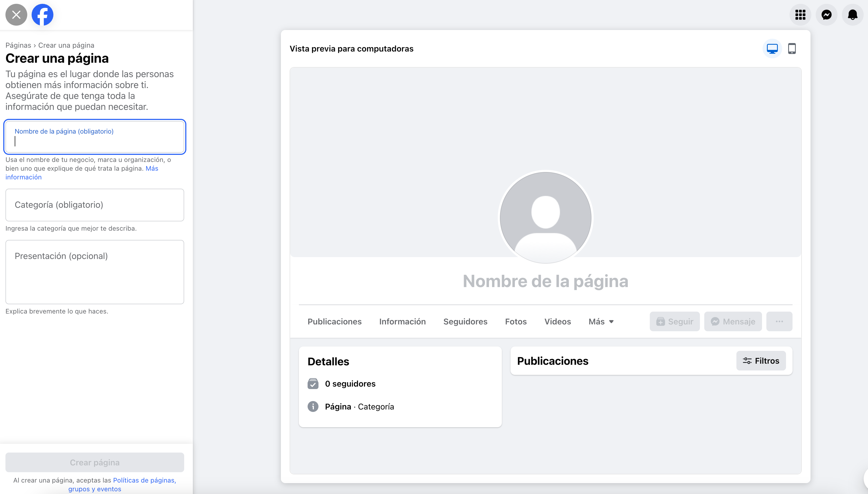Switch to mobile preview view
Screen dimensions: 868x494
[792, 49]
